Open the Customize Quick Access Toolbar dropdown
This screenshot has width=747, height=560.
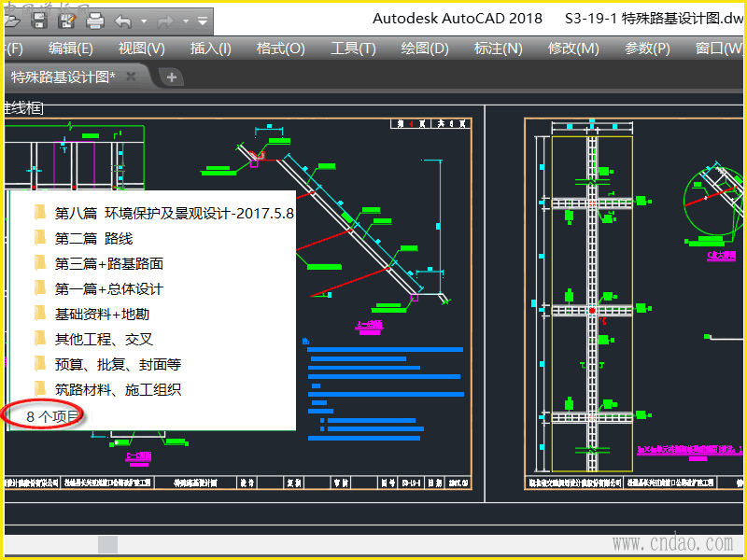click(x=204, y=21)
